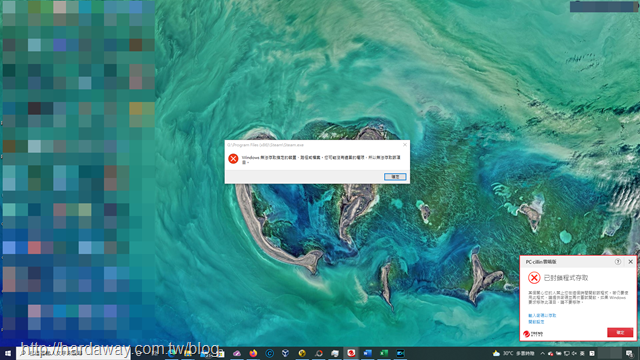Open the Windows notification center
Viewport: 640px width, 360px height.
[629, 353]
